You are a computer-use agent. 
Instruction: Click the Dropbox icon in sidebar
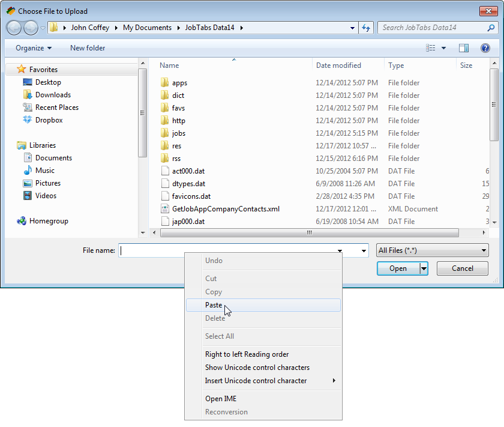point(28,120)
